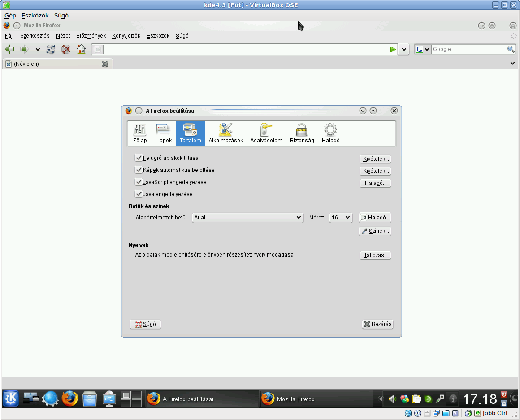Click the search magnifier in Google box

pos(511,49)
